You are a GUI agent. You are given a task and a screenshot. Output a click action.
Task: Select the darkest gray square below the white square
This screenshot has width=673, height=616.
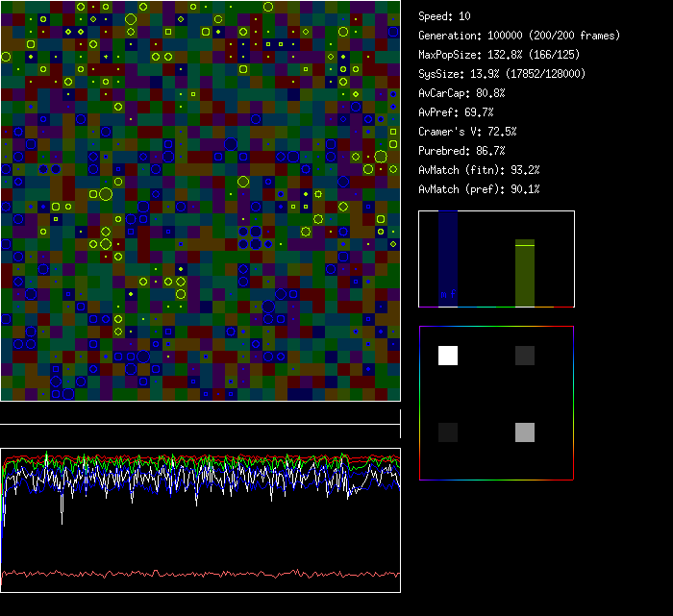[x=448, y=432]
